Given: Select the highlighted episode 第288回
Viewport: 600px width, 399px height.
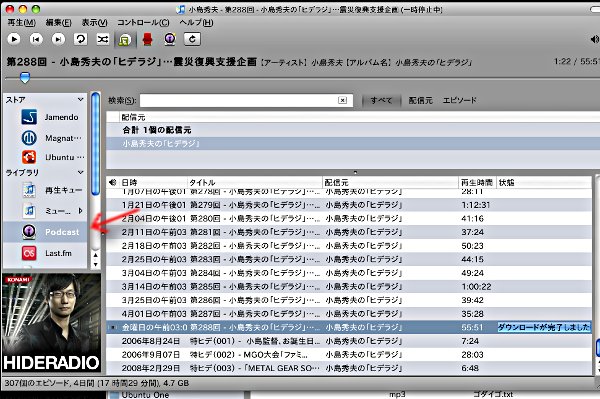Looking at the screenshot, I should [349, 327].
